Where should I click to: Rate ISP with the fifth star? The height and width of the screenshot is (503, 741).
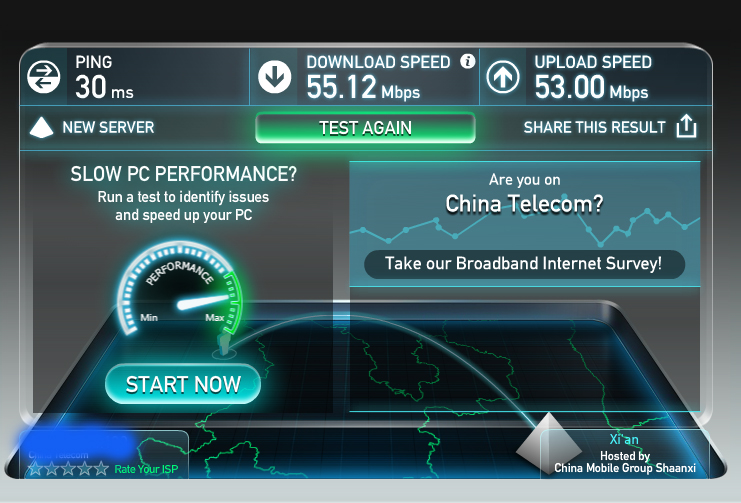[x=101, y=468]
